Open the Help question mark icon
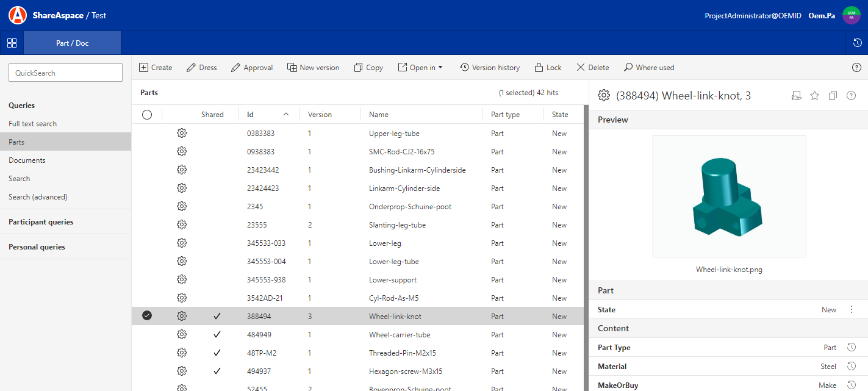This screenshot has width=868, height=391. (856, 67)
